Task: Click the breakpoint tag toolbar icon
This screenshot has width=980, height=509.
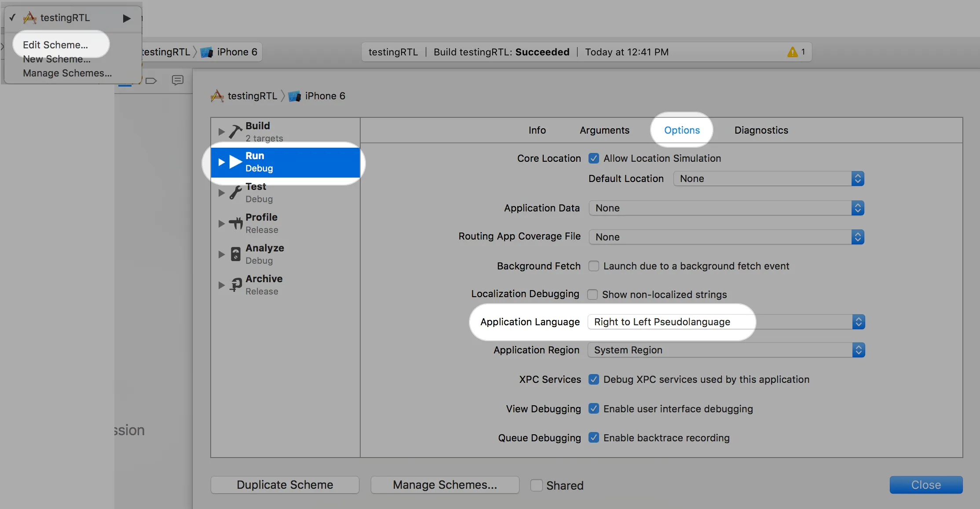Action: [x=151, y=80]
